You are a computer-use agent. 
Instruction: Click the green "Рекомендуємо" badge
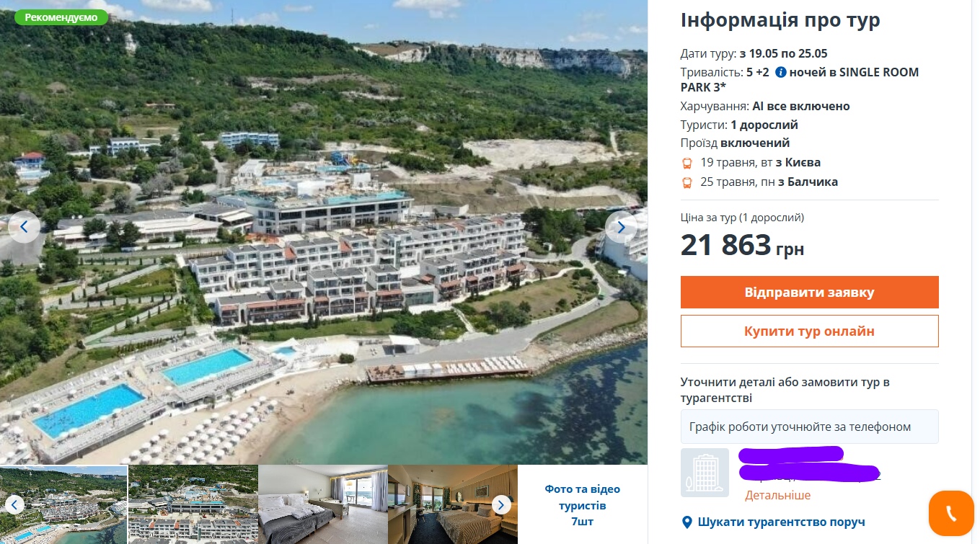pos(61,17)
